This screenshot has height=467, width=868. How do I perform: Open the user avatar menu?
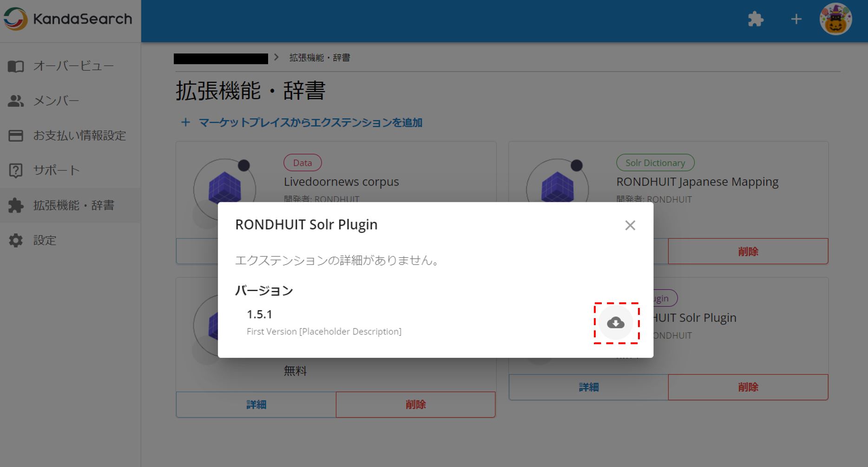point(835,19)
